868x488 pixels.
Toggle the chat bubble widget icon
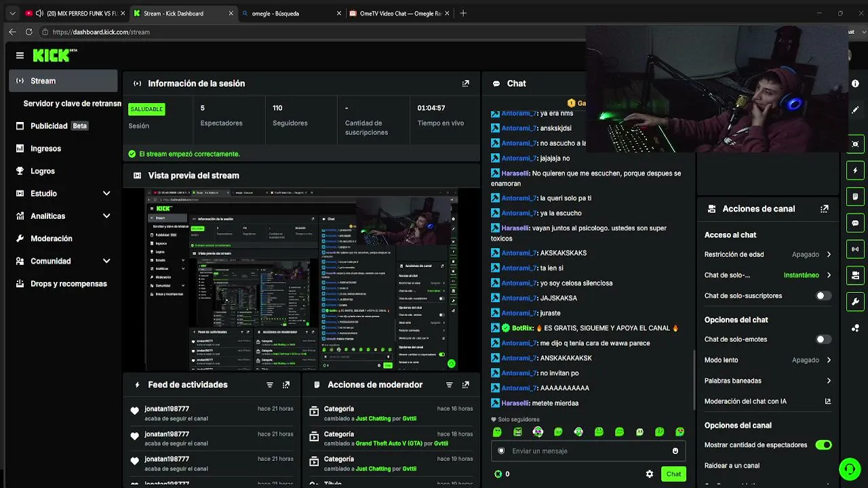[855, 223]
